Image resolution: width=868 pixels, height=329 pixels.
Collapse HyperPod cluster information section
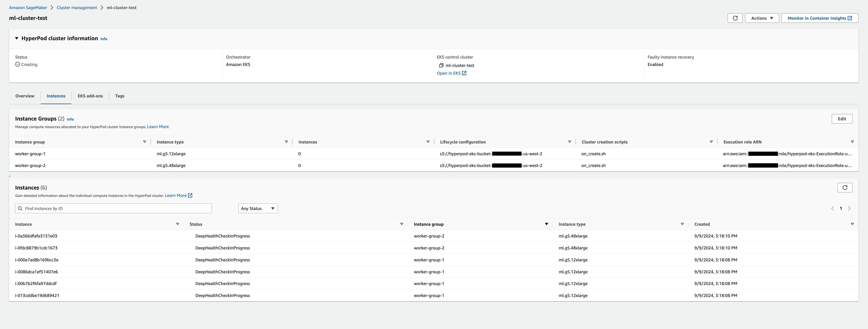[16, 38]
